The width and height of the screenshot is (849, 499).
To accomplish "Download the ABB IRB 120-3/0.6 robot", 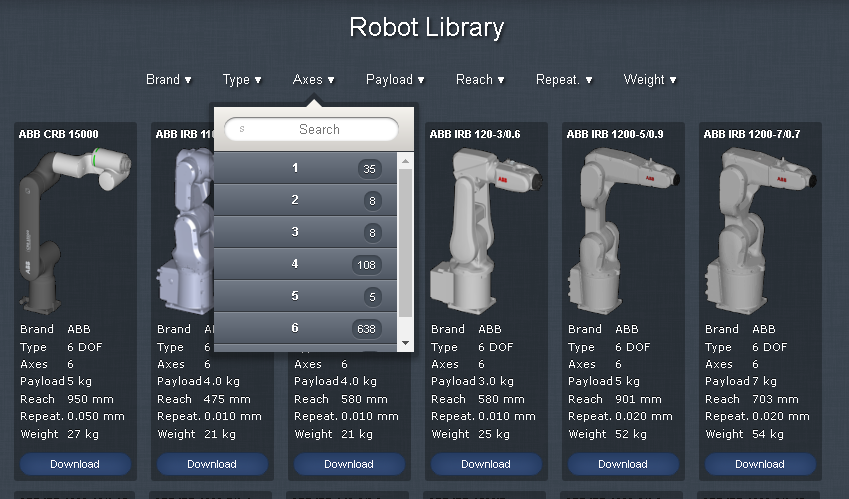I will point(486,464).
